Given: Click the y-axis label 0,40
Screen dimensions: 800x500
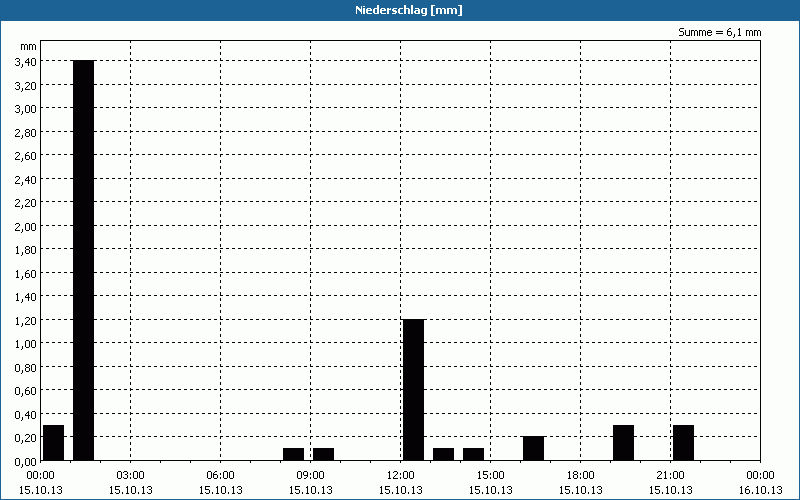Looking at the screenshot, I should (x=26, y=414).
